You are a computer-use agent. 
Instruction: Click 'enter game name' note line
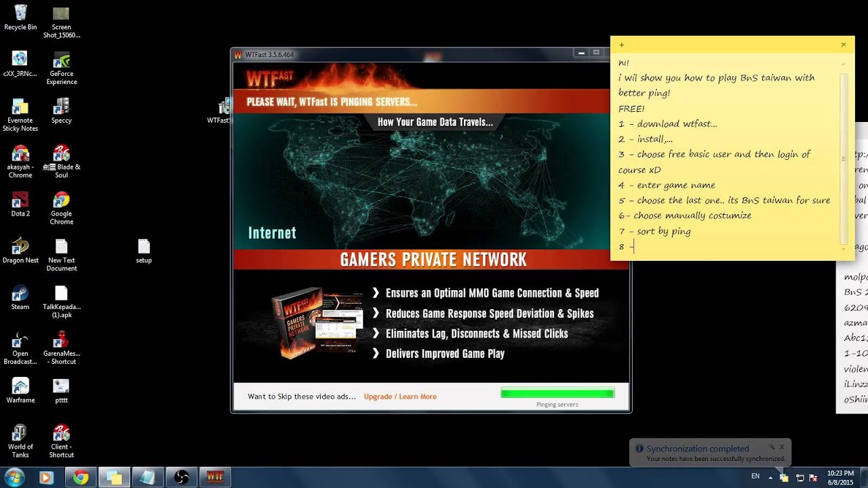coord(667,185)
